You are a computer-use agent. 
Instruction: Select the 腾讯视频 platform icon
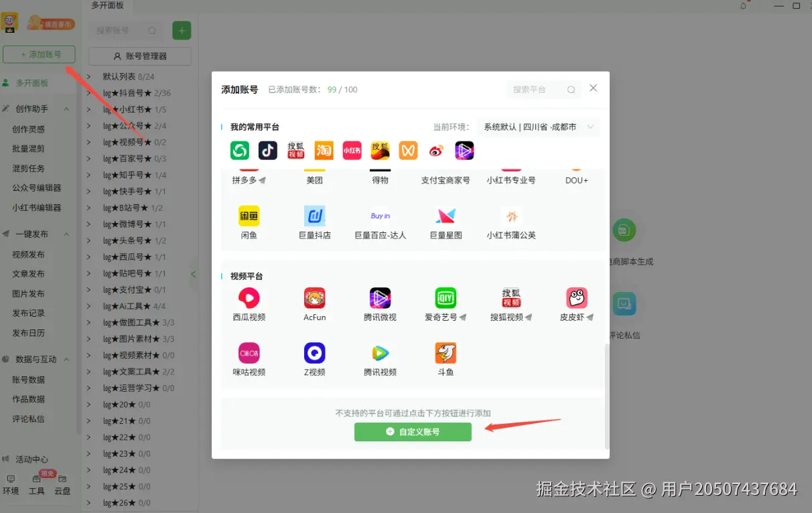[x=380, y=353]
